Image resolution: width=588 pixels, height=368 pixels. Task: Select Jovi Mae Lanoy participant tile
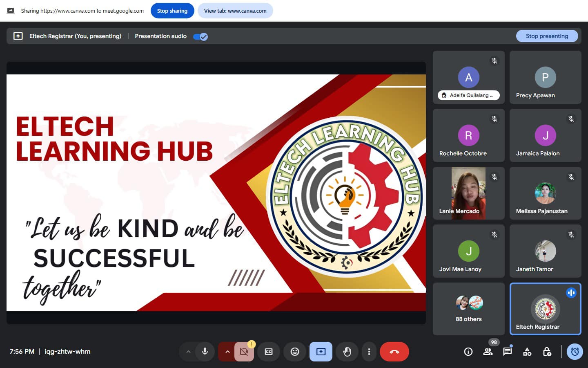click(469, 251)
